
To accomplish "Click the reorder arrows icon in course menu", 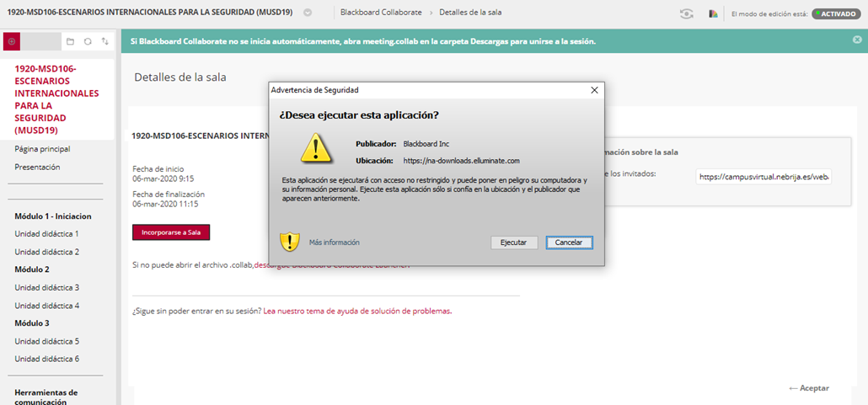I will pyautogui.click(x=104, y=41).
